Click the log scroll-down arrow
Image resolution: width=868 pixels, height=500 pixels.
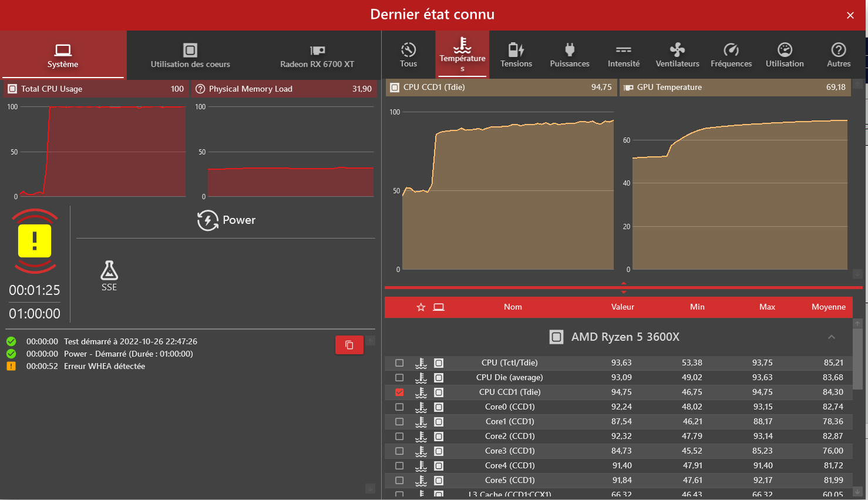click(x=371, y=488)
